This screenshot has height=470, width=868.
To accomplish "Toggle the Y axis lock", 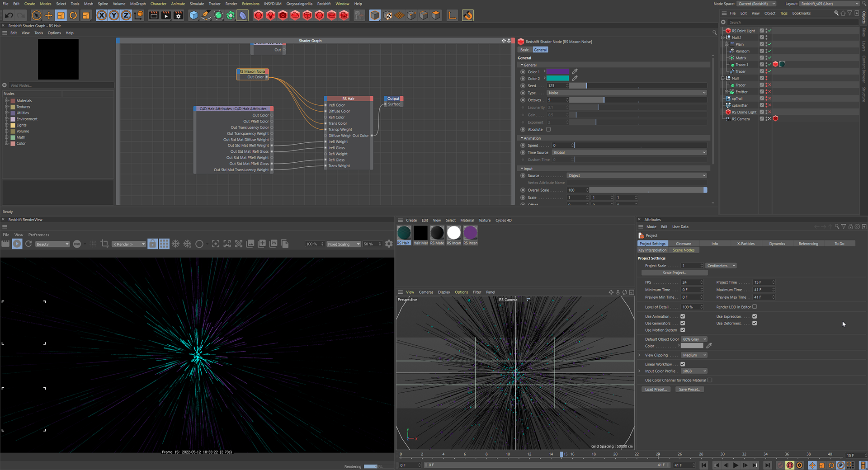I will point(114,15).
